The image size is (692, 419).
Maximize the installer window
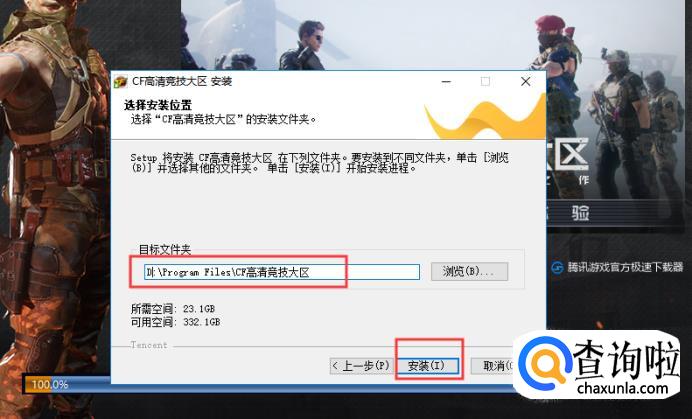pyautogui.click(x=485, y=82)
